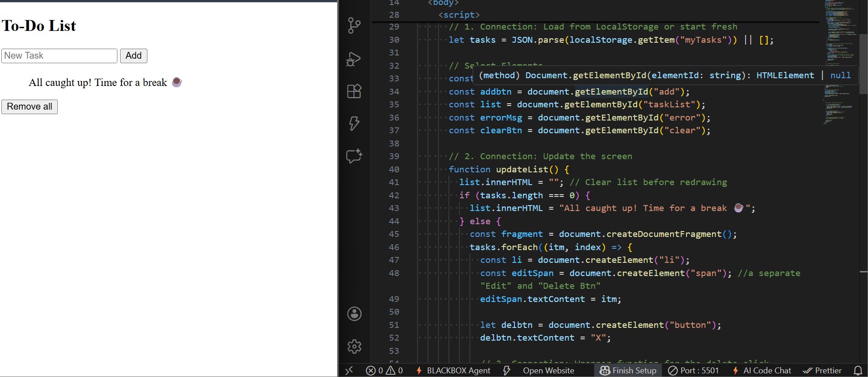
Task: Open the Source Control panel
Action: [354, 25]
